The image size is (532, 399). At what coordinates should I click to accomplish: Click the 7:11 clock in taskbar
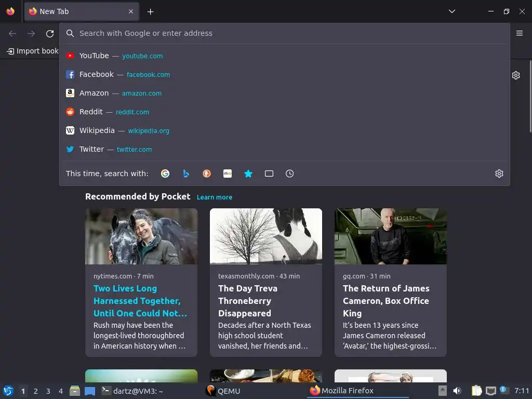coord(522,391)
